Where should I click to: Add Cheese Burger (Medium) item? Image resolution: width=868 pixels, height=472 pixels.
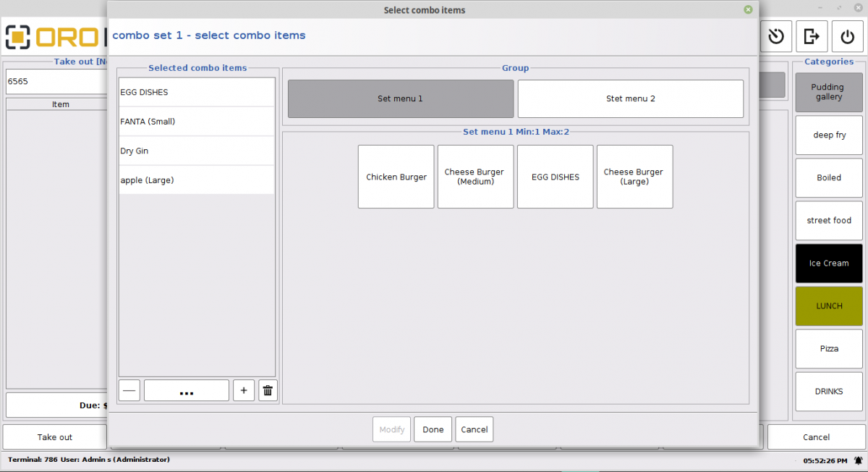pyautogui.click(x=476, y=177)
